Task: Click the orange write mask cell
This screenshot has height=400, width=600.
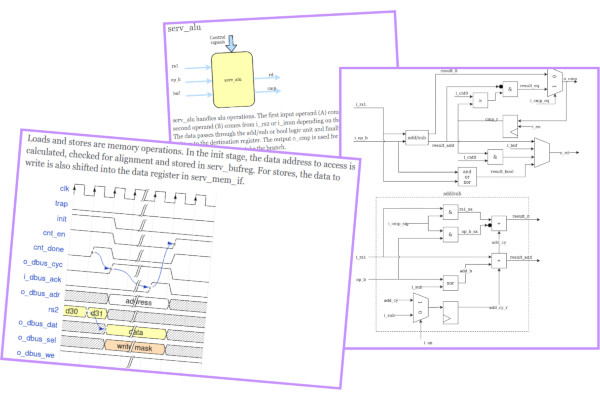Action: click(x=135, y=347)
